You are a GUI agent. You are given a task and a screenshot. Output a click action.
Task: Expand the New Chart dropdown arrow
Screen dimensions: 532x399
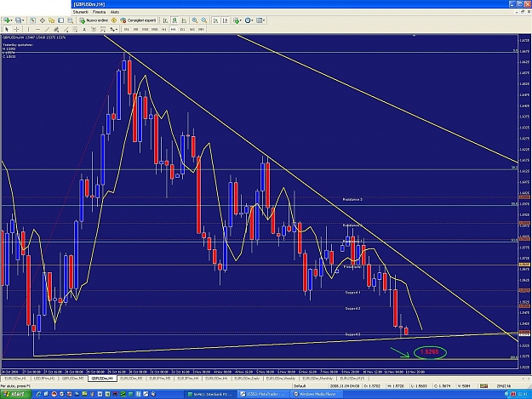[11, 20]
